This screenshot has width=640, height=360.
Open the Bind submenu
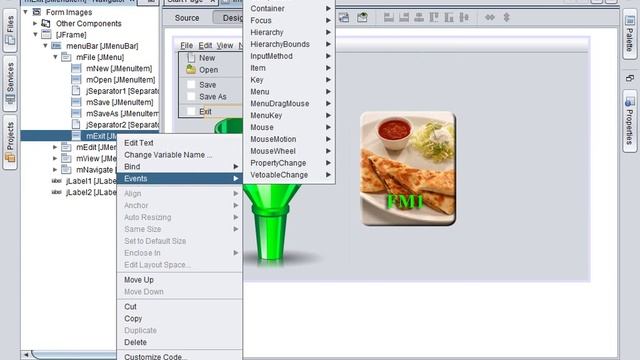tap(180, 167)
